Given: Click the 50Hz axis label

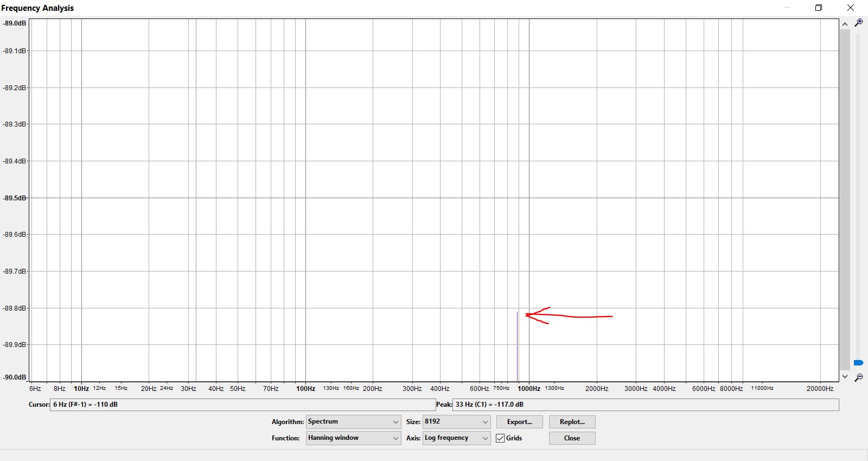Looking at the screenshot, I should coord(238,389).
